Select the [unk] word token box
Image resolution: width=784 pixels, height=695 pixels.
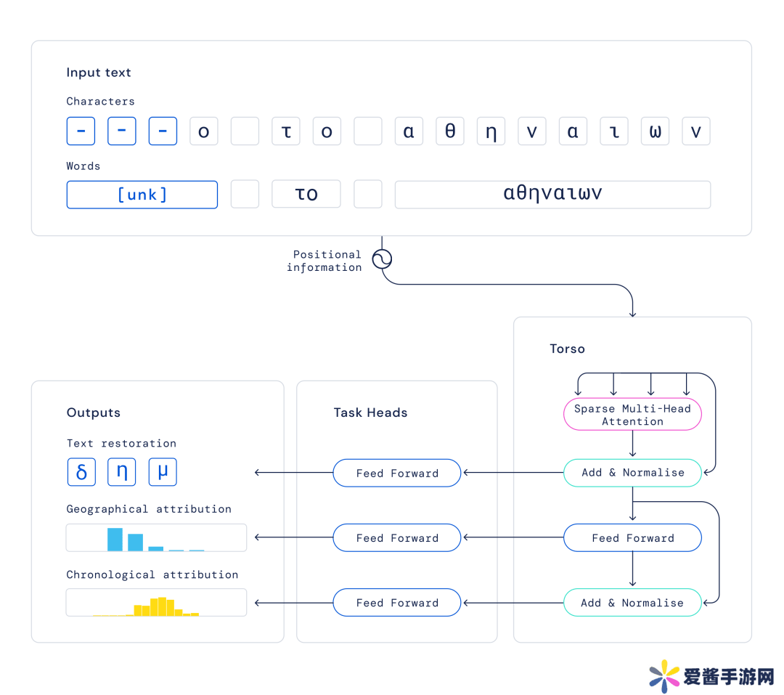[x=142, y=195]
